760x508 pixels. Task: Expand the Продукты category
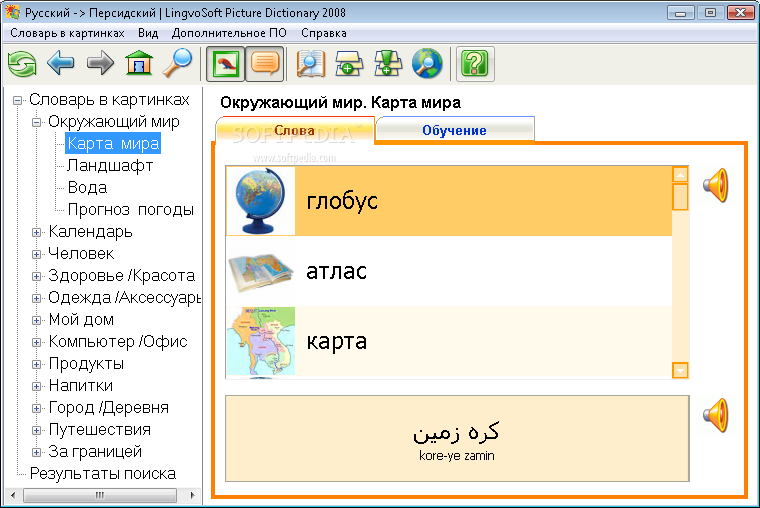[36, 364]
